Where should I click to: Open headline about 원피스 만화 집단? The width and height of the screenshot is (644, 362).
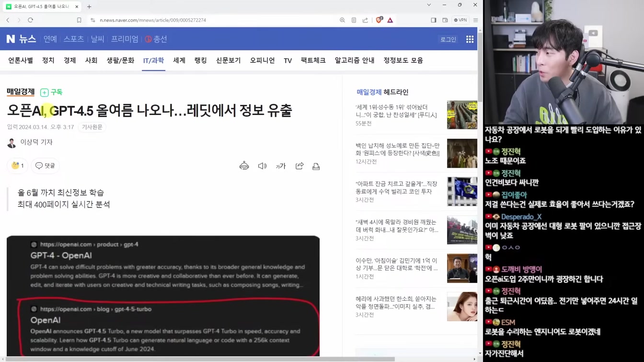398,149
